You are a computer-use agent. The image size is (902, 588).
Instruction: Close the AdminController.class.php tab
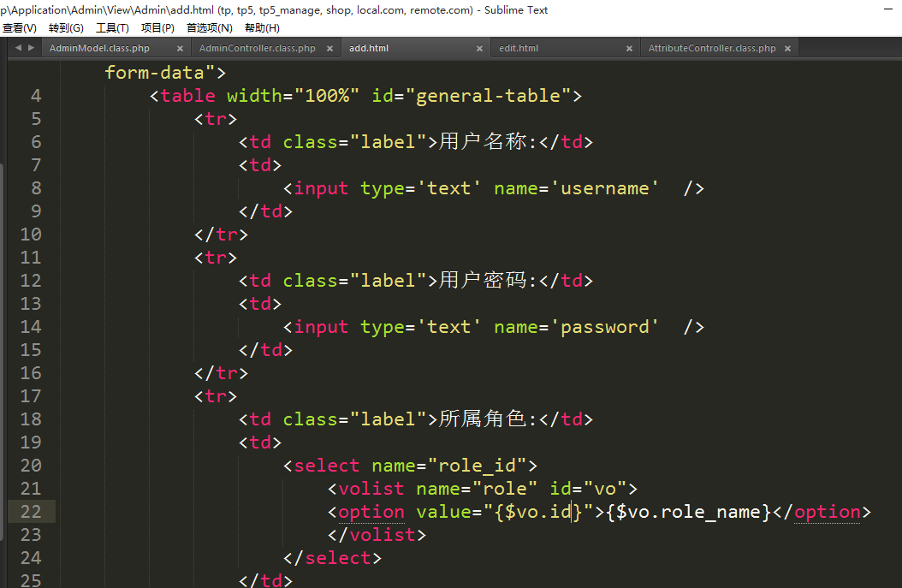(x=329, y=49)
